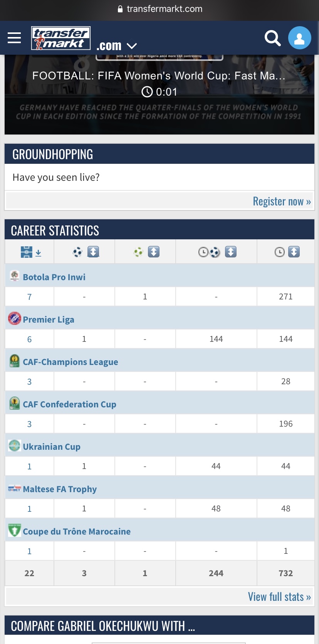Click the Transfermarkt logo

(61, 38)
